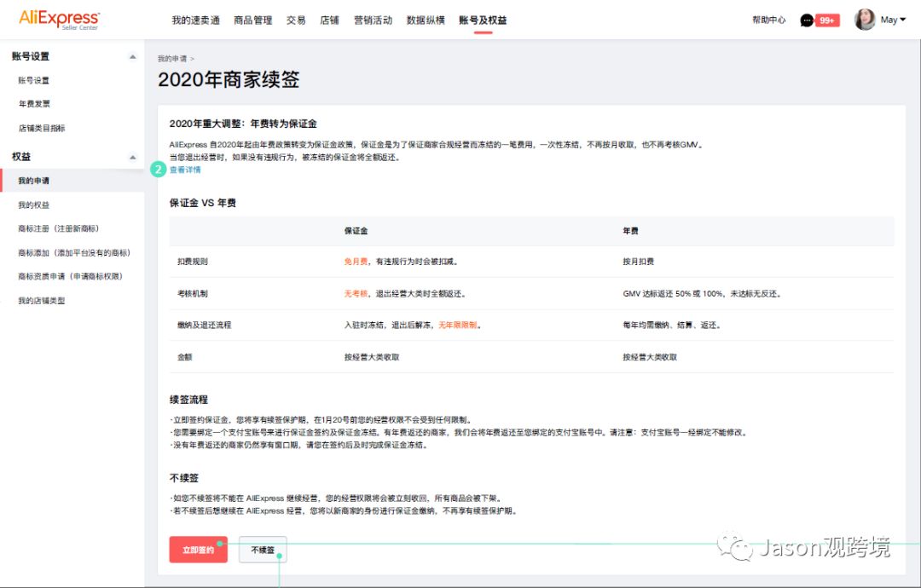
Task: Click the 缴纳及退还流程 row label
Action: pyautogui.click(x=205, y=325)
